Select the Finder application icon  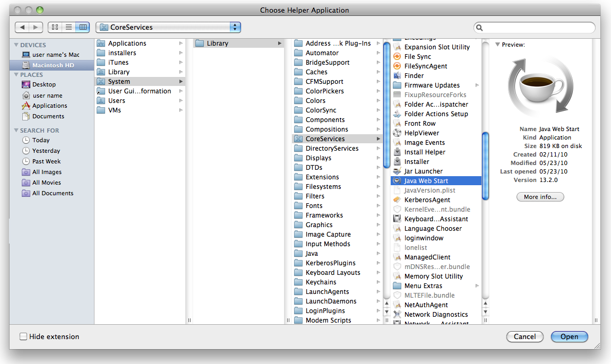[397, 75]
